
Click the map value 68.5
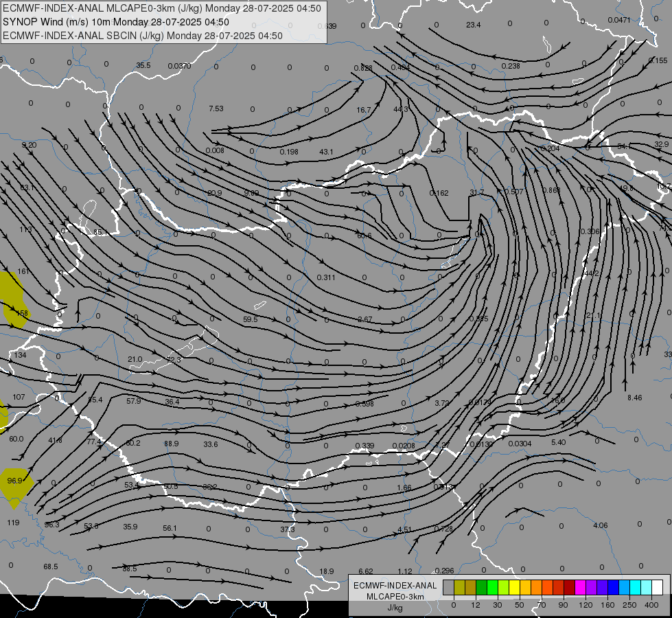point(51,566)
